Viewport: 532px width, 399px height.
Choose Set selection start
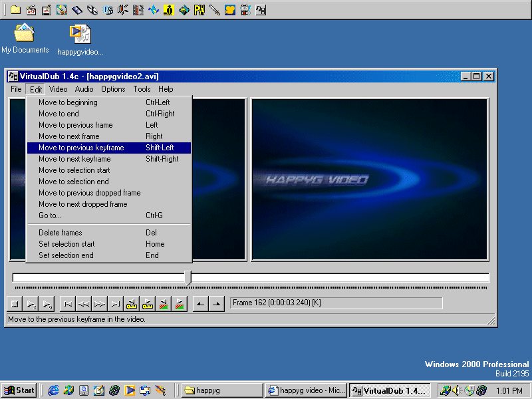[x=109, y=244]
